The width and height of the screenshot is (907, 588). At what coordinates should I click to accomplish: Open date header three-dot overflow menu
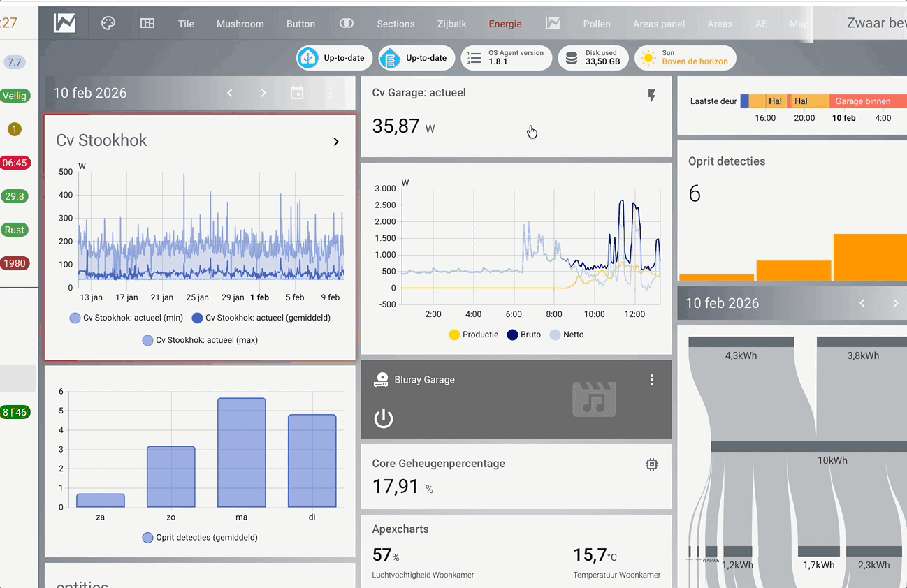[330, 93]
